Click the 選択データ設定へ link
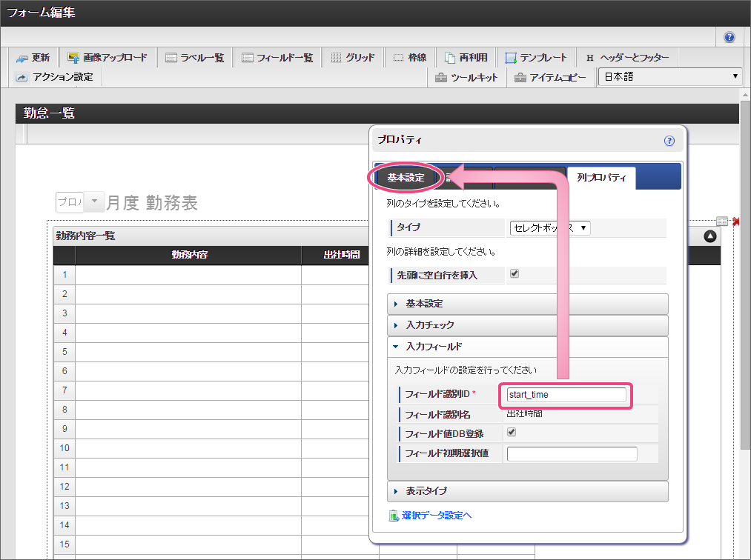751x560 pixels. [x=436, y=516]
